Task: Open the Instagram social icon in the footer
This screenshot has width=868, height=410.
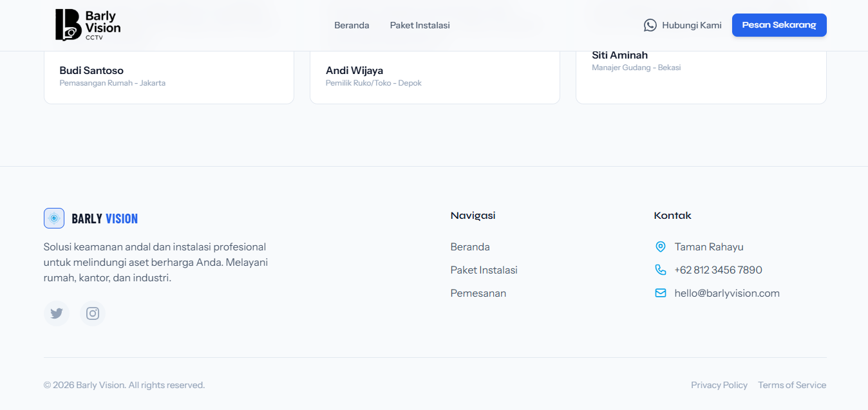Action: (93, 313)
